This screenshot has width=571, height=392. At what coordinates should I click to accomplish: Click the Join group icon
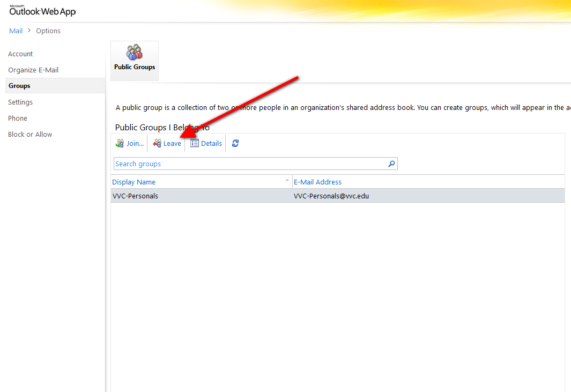[x=120, y=144]
